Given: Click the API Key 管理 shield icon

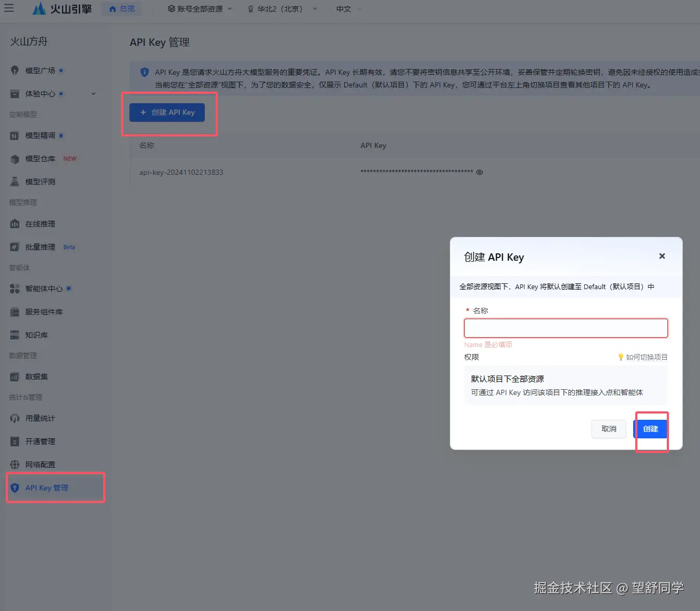Looking at the screenshot, I should coord(15,488).
